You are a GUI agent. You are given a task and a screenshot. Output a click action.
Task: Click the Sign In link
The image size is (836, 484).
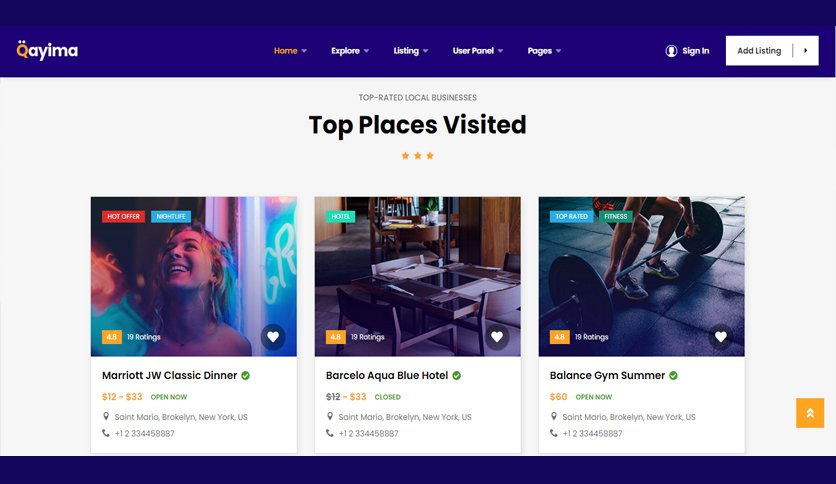click(x=696, y=51)
